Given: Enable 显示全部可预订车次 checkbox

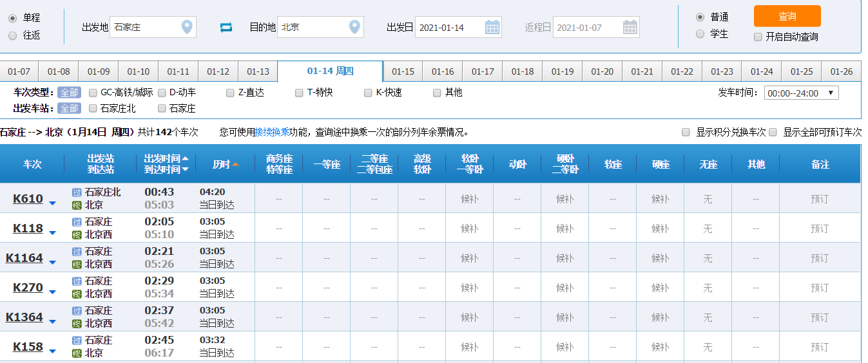Looking at the screenshot, I should click(773, 132).
